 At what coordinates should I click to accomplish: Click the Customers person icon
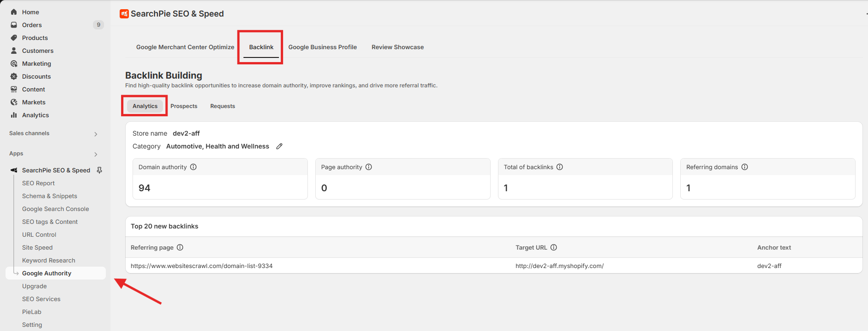click(14, 51)
